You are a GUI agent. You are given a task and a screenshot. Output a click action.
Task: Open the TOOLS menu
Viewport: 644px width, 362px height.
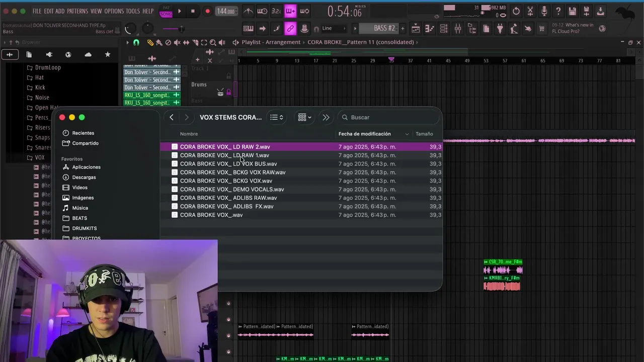[133, 11]
